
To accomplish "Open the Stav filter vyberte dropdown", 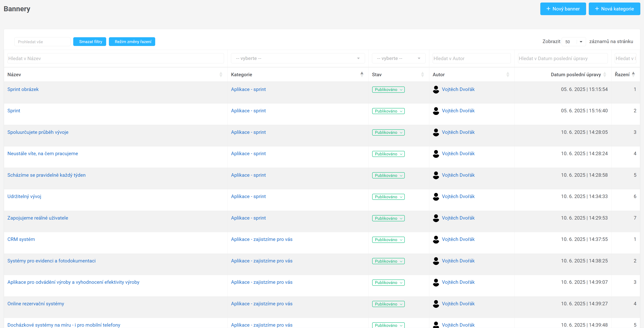I will point(399,58).
